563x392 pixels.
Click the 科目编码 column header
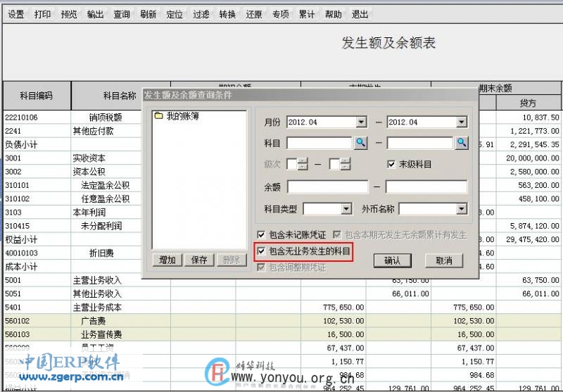tap(37, 96)
